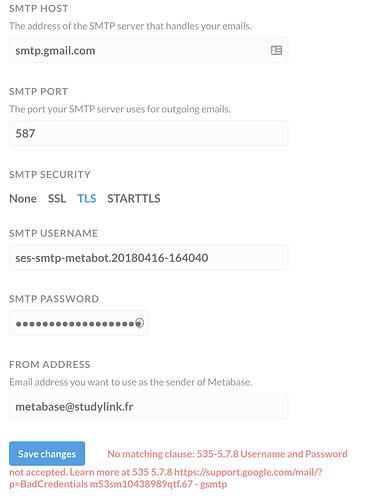Click the SMTP HOST label
Image resolution: width=368 pixels, height=500 pixels.
pos(39,8)
